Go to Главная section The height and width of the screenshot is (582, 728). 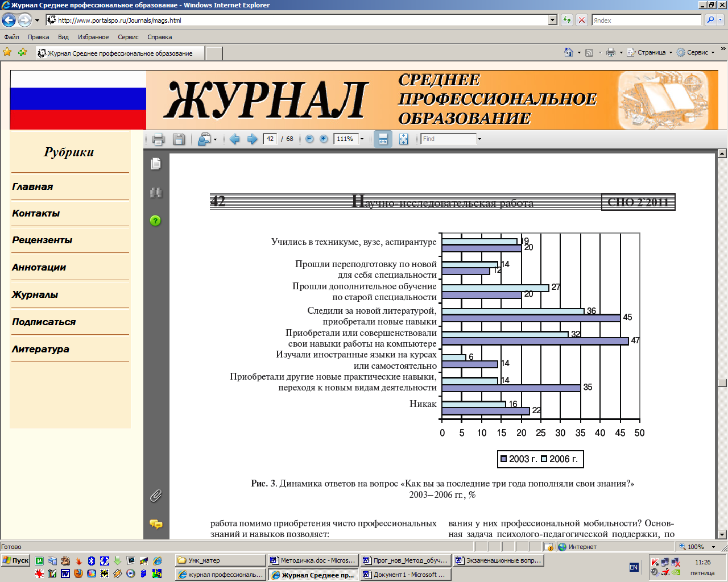(32, 186)
